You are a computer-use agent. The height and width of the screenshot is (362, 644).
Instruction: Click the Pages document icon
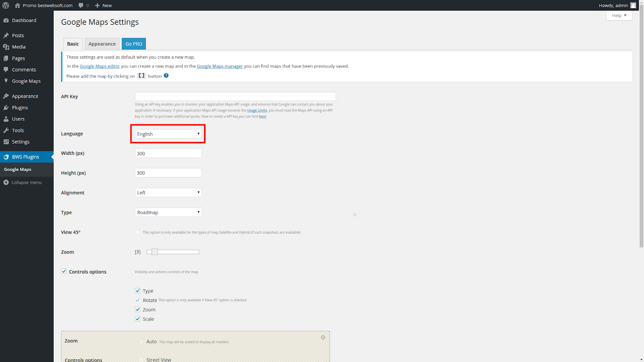coord(6,58)
